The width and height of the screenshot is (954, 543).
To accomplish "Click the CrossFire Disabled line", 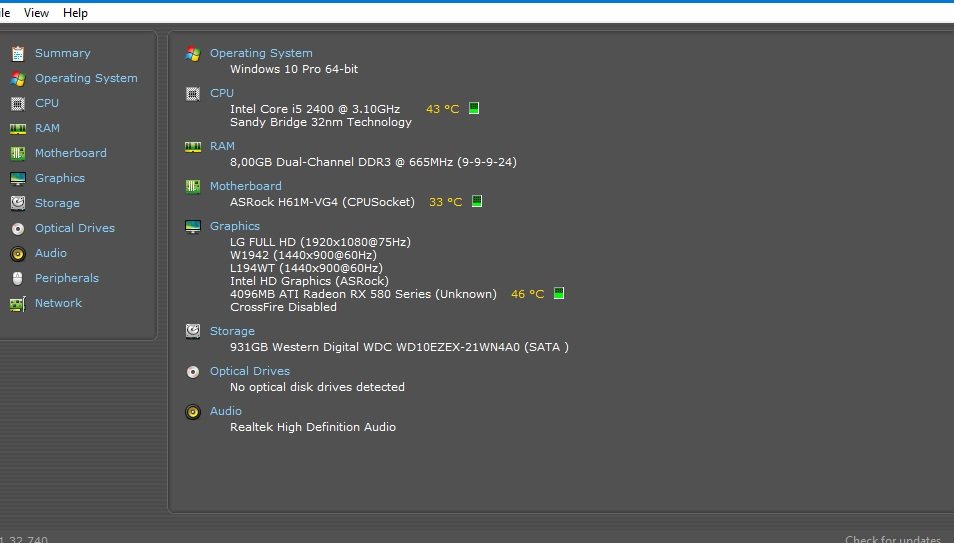I will [x=284, y=307].
